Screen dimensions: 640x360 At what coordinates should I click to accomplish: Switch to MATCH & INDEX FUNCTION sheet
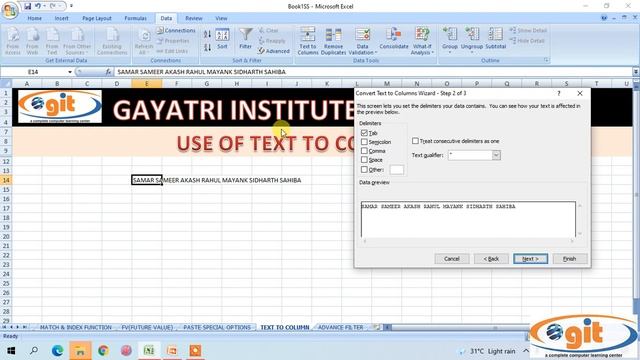click(x=76, y=327)
